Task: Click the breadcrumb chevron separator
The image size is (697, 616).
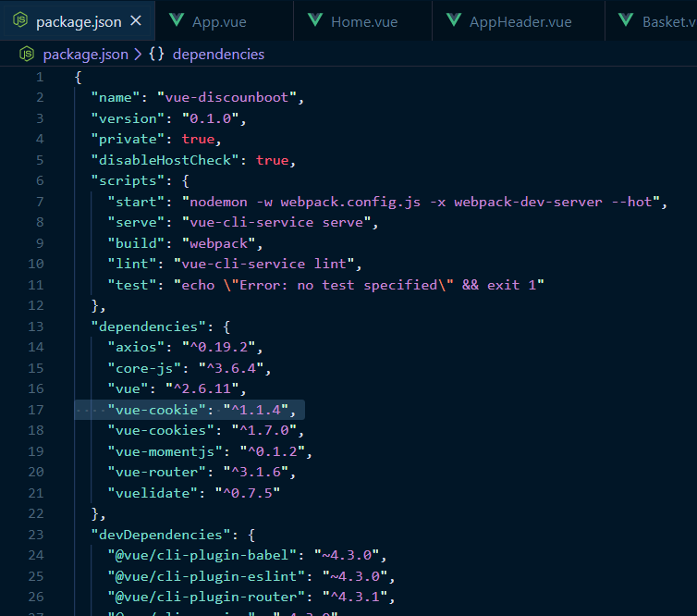Action: click(139, 55)
